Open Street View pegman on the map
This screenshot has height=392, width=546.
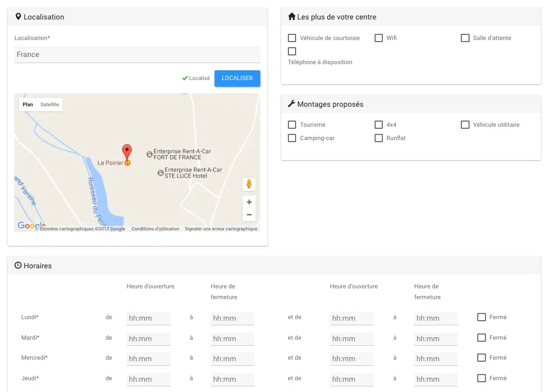(x=249, y=184)
